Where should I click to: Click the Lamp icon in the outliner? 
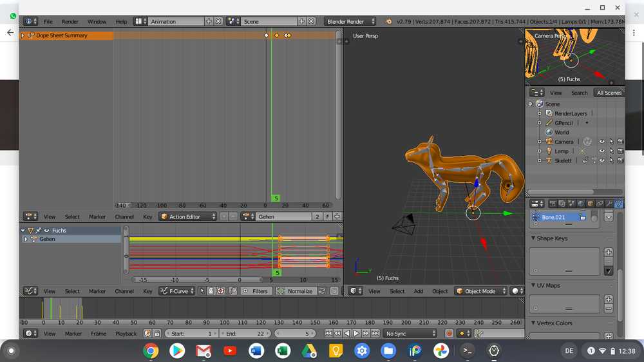click(x=549, y=151)
